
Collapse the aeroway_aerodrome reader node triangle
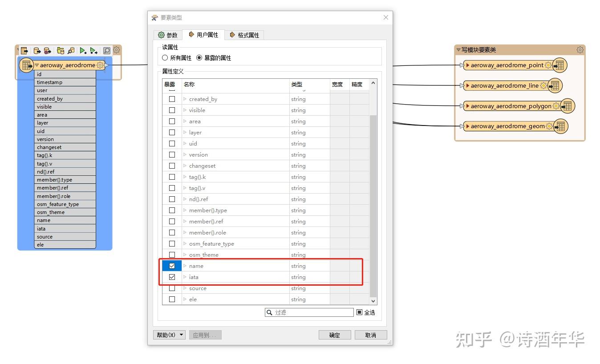pyautogui.click(x=36, y=65)
